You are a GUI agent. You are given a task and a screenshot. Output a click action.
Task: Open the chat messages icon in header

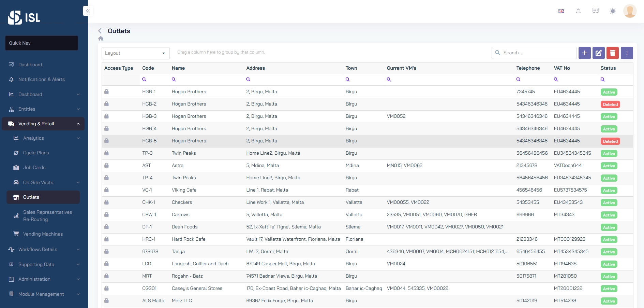click(596, 11)
